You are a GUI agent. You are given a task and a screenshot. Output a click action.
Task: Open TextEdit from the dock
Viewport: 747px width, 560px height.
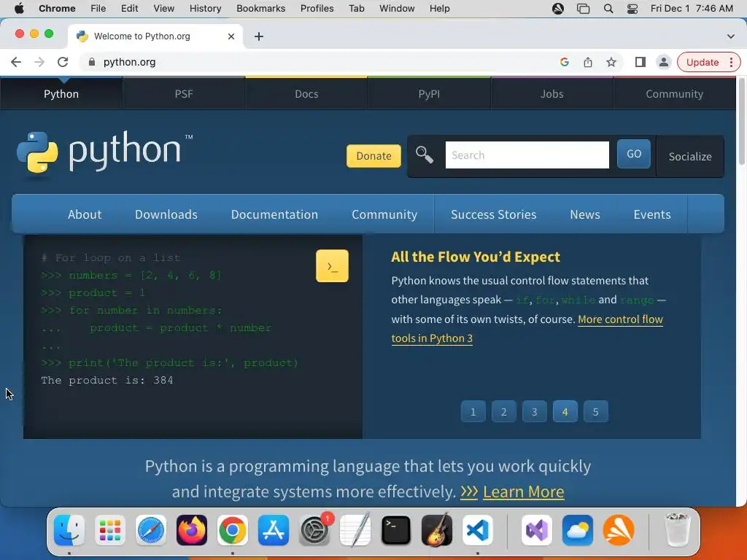coord(355,530)
